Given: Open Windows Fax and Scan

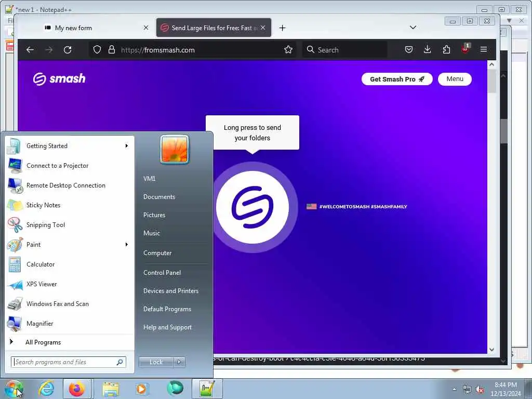Looking at the screenshot, I should click(x=70, y=303).
